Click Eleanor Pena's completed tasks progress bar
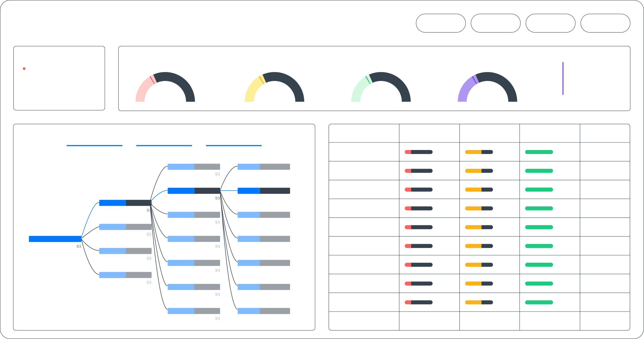The width and height of the screenshot is (644, 339). [x=539, y=152]
